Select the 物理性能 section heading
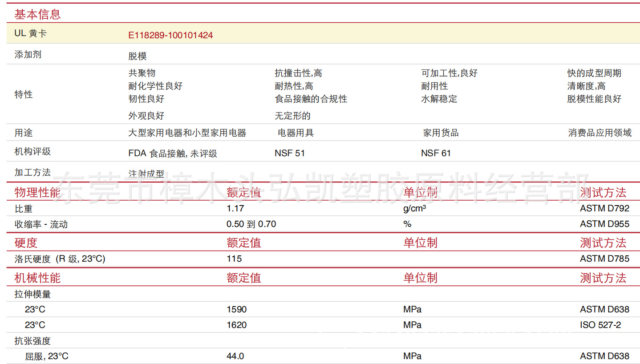The image size is (640, 364). click(37, 192)
